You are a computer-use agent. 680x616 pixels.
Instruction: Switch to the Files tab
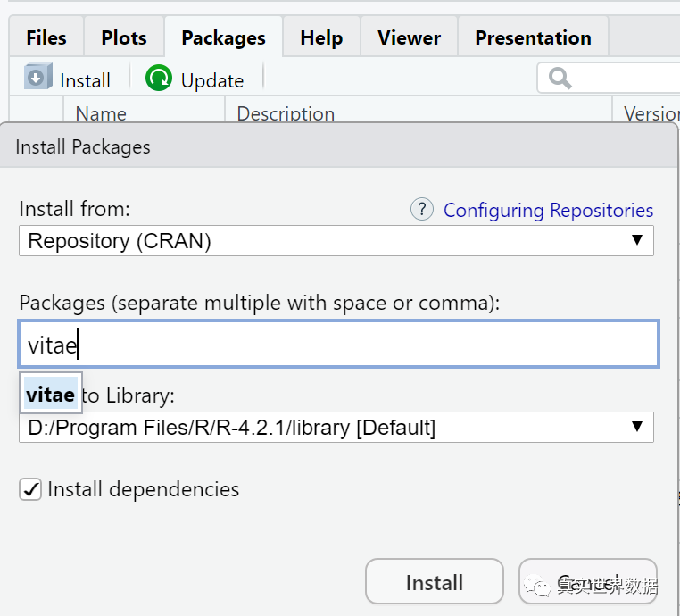[x=46, y=37]
